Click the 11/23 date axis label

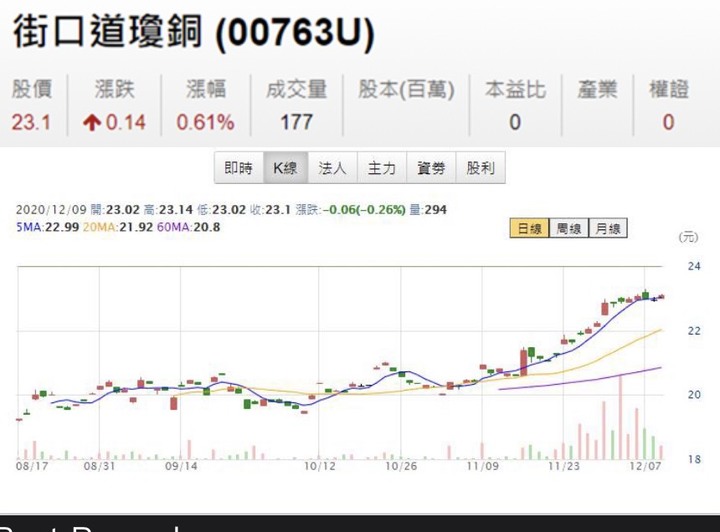click(564, 467)
